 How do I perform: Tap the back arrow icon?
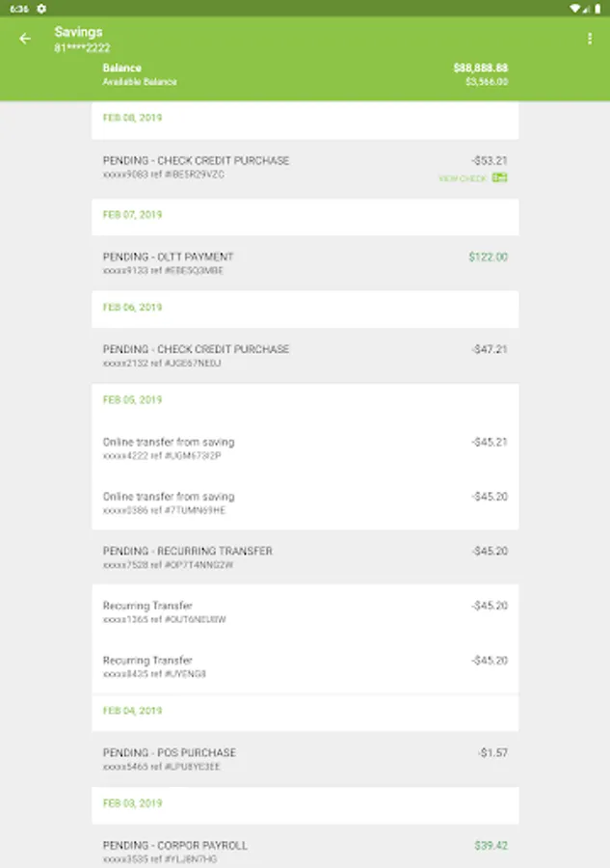tap(25, 39)
